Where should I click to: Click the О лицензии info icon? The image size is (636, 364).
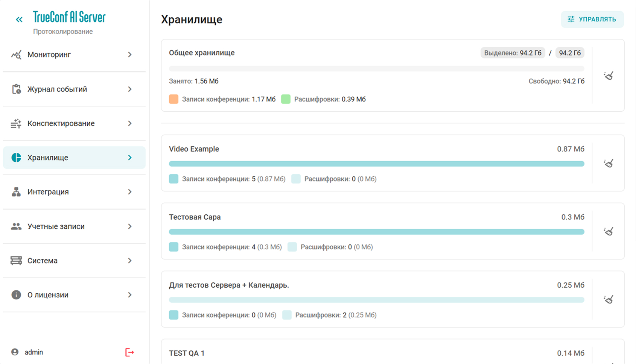click(x=16, y=295)
